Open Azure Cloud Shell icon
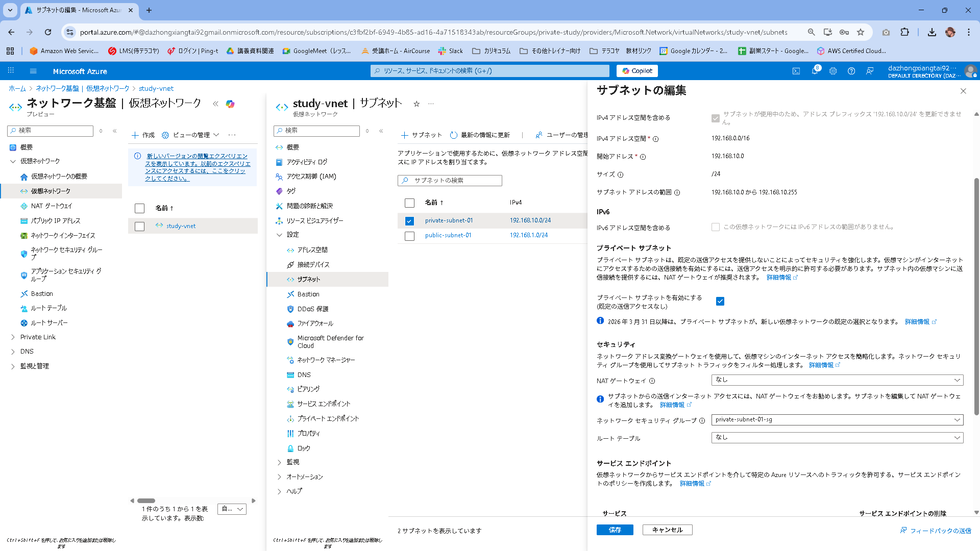This screenshot has height=551, width=980. (796, 71)
